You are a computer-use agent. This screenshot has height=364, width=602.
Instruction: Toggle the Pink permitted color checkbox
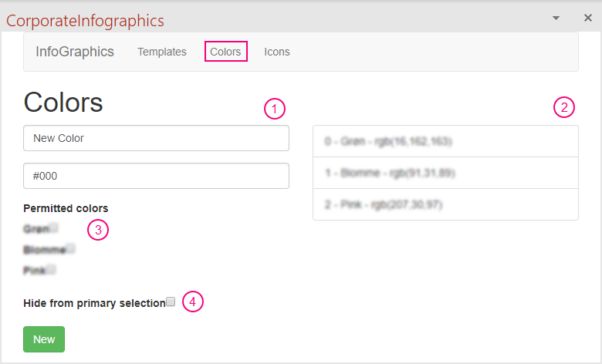tap(51, 269)
